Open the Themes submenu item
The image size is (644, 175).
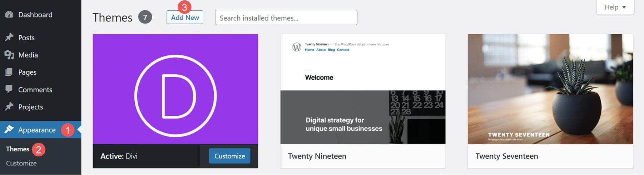click(x=18, y=149)
